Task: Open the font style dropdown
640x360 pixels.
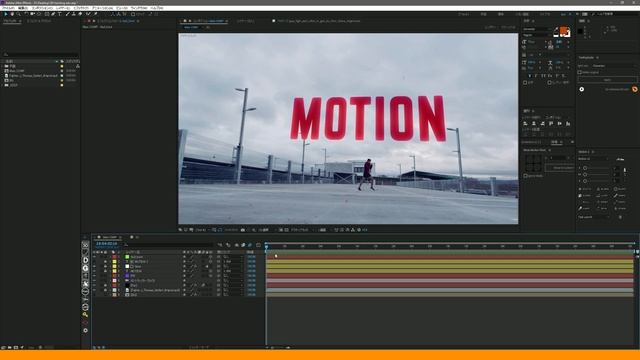Action: click(537, 35)
